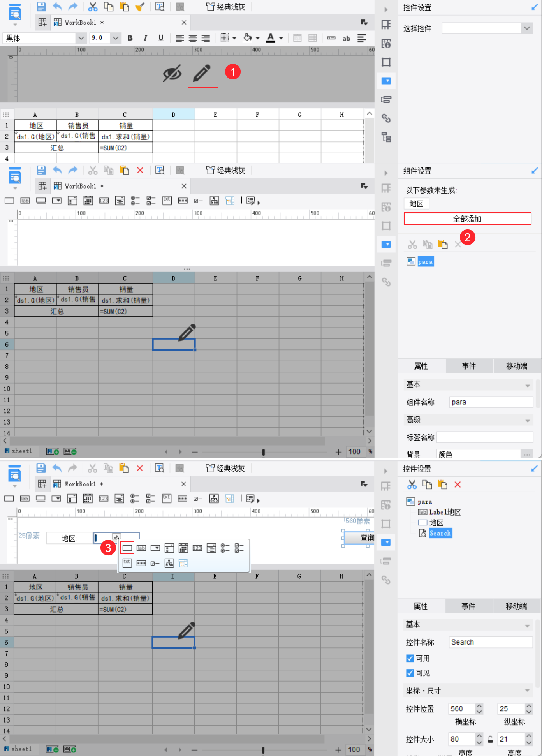Toggle italic I formatting
Screen dimensions: 542x756
(x=145, y=38)
